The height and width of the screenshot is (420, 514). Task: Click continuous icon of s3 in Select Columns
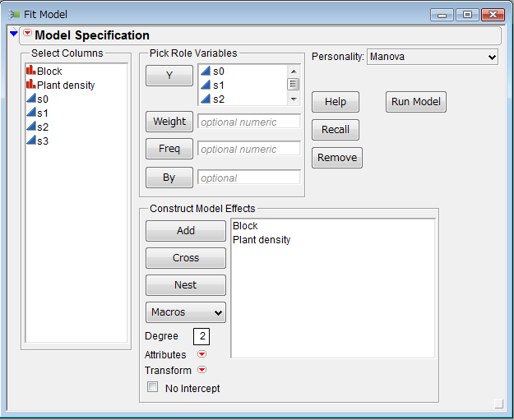point(30,141)
